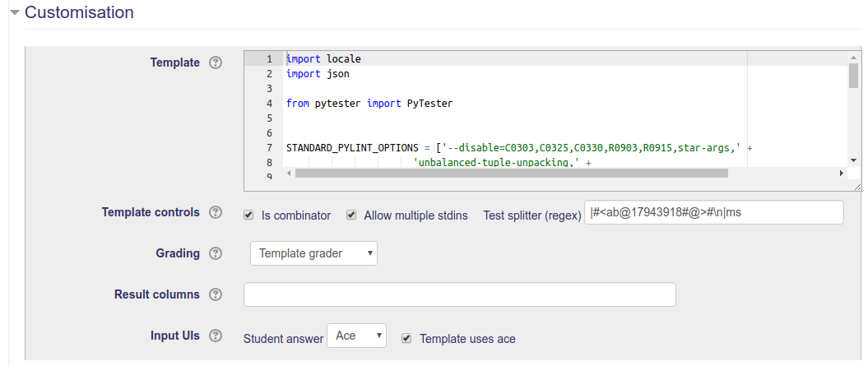The image size is (868, 366).
Task: Collapse the Customisation section
Action: tap(15, 12)
